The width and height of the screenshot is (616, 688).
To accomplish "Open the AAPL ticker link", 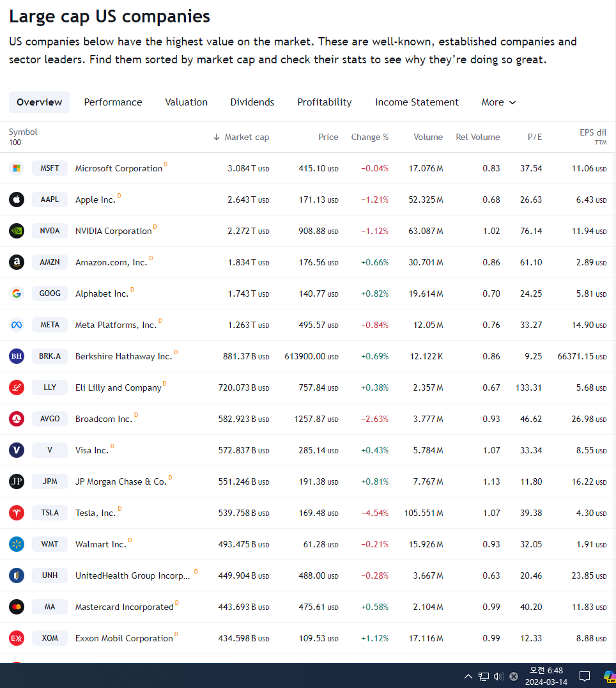I will [50, 199].
